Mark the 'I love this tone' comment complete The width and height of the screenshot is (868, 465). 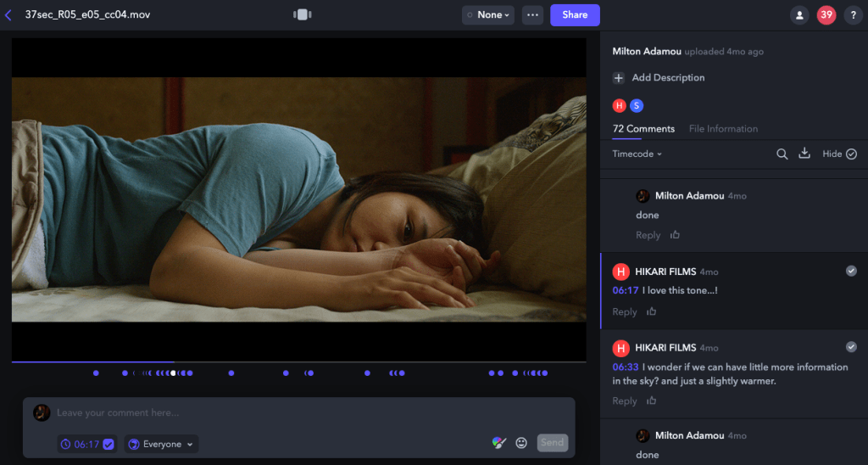coord(851,271)
